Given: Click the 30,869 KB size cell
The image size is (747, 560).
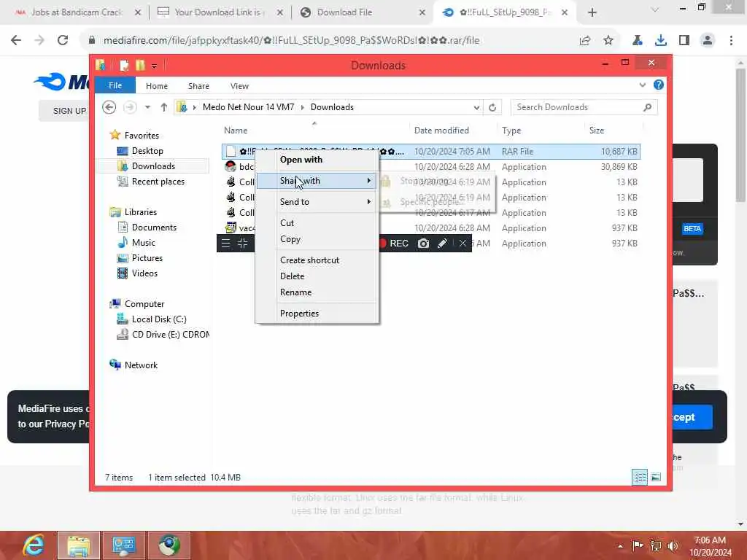Looking at the screenshot, I should pos(619,167).
